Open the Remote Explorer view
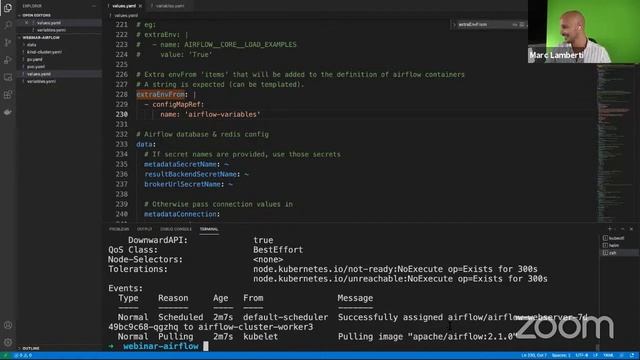640x360 pixels. pos(8,77)
